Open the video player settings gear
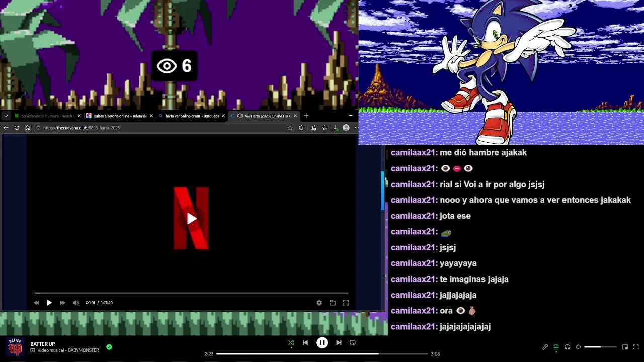Viewport: 644px width, 362px height. [x=319, y=303]
